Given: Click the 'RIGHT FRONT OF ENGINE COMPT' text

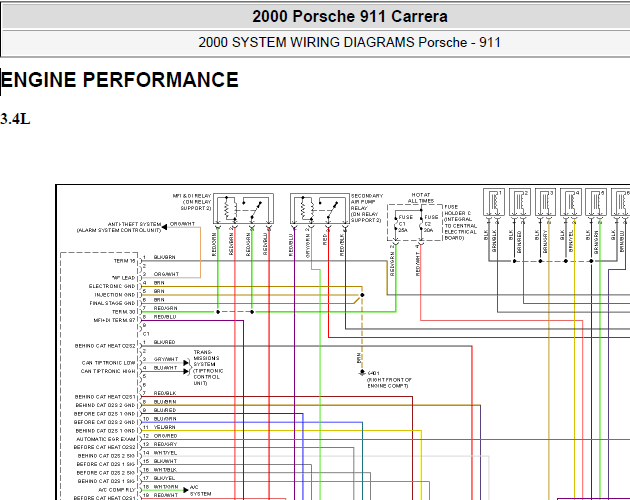Looking at the screenshot, I should point(389,383).
